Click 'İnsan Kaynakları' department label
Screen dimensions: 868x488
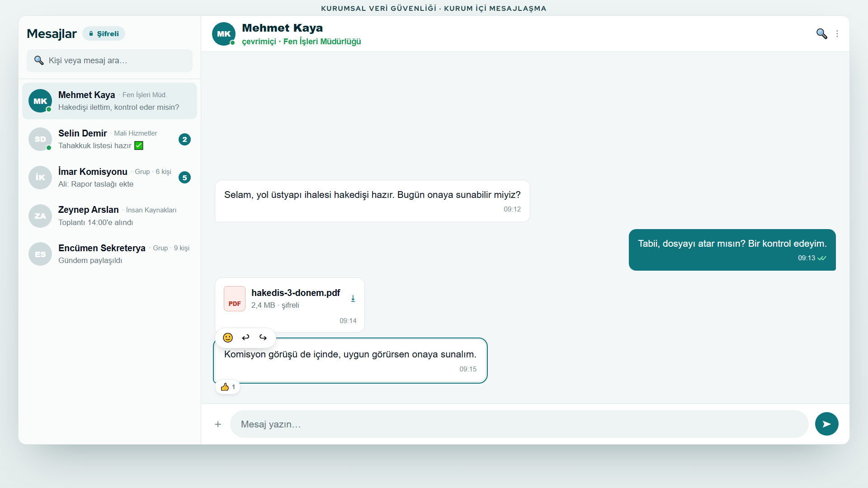click(x=151, y=210)
